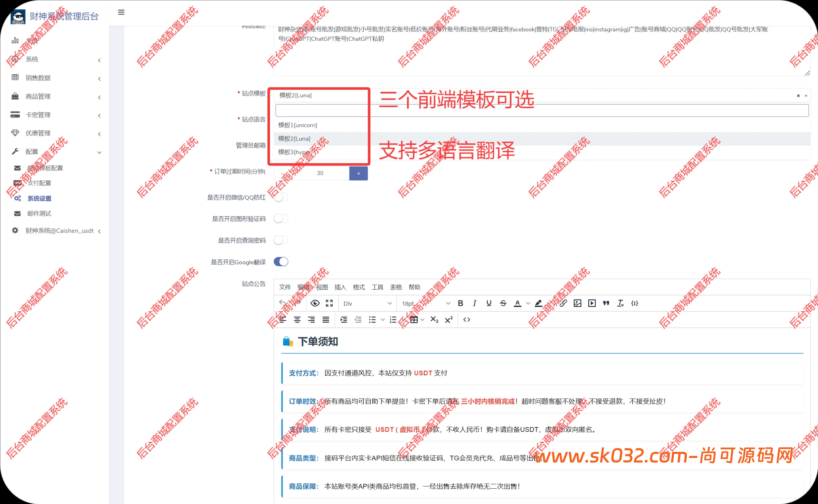Click the order expiration time input field

[x=320, y=173]
